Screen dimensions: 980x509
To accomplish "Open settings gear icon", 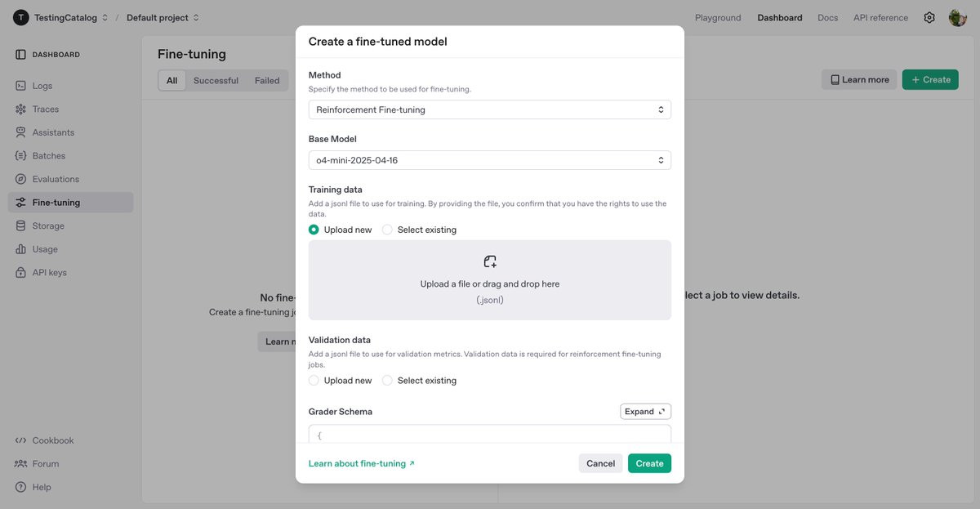I will [x=929, y=17].
